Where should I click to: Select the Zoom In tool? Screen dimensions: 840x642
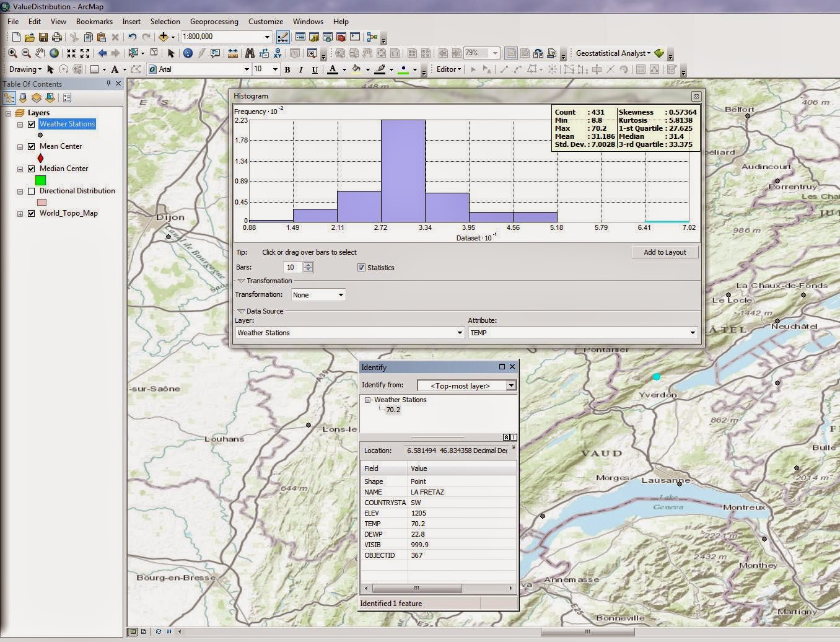coord(11,53)
